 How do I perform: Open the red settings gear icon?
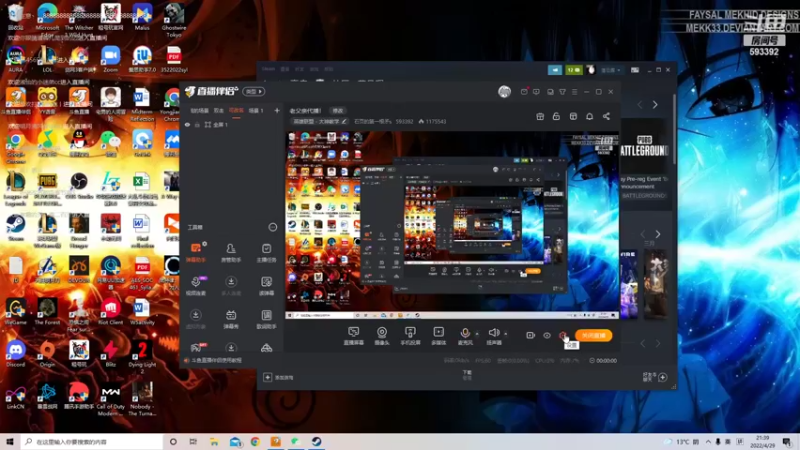point(563,335)
